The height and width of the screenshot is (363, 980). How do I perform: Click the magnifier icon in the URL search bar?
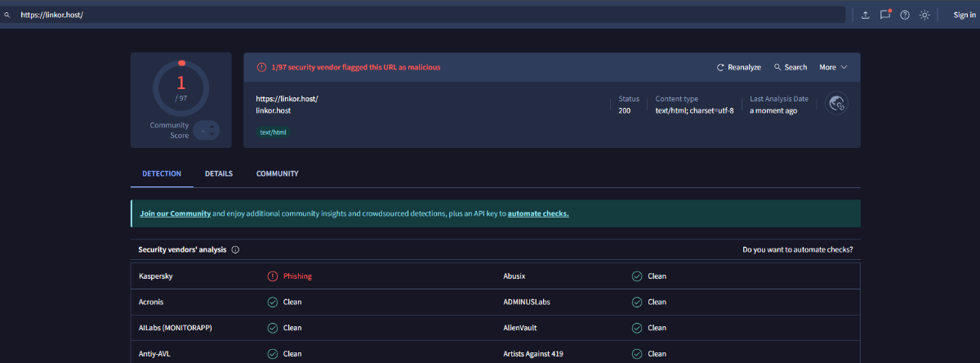point(7,15)
